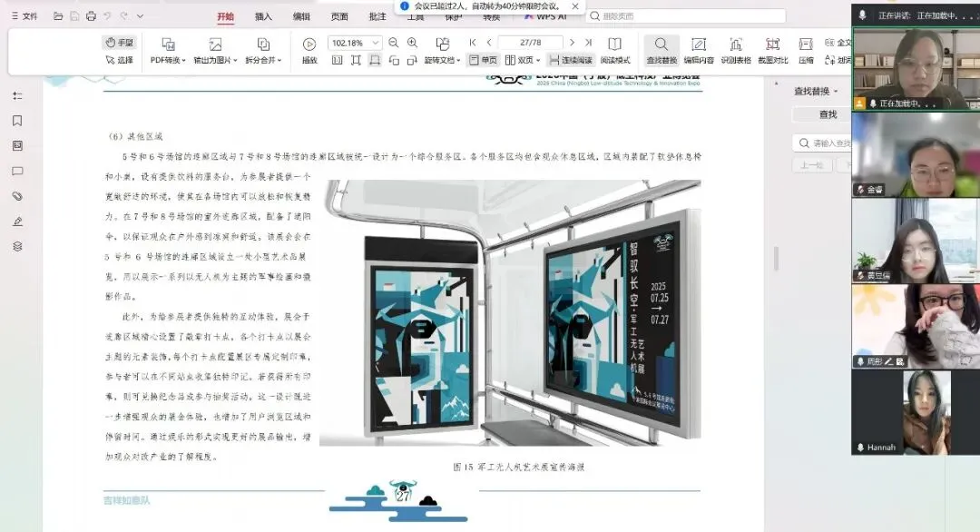Image resolution: width=980 pixels, height=532 pixels.
Task: Click the top search box
Action: point(686,16)
